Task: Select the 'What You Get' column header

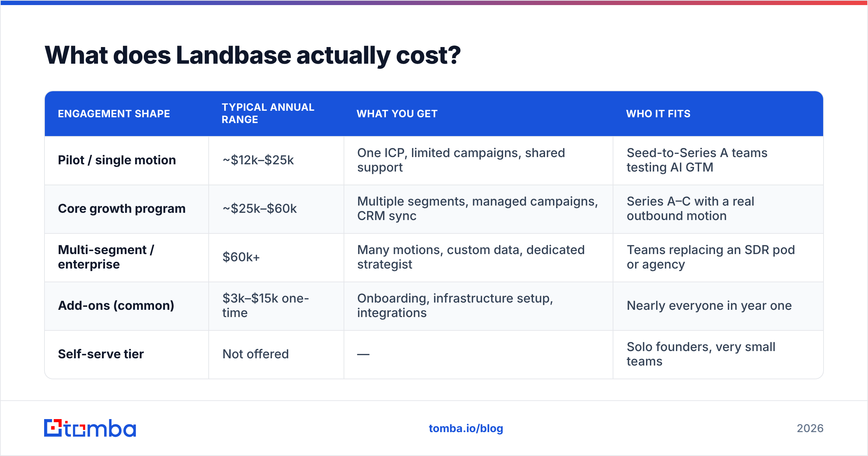Action: 397,114
